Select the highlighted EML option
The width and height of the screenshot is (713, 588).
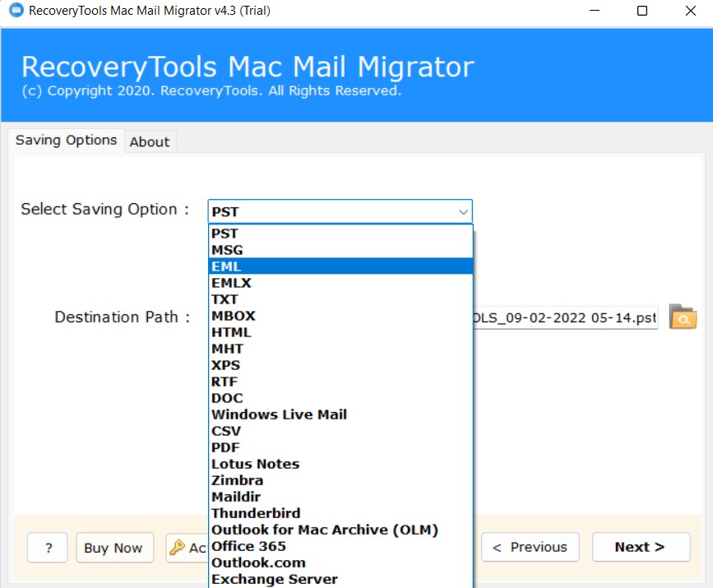pyautogui.click(x=340, y=266)
